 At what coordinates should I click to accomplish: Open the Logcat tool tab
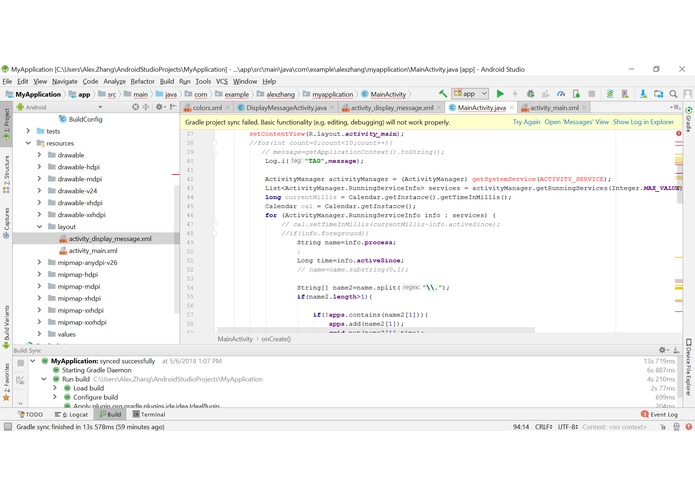(71, 415)
